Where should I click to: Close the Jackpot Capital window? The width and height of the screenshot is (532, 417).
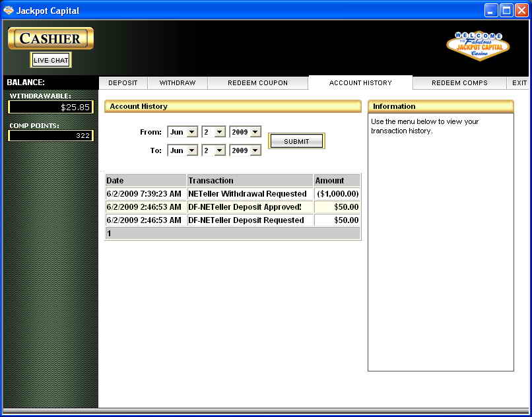click(x=521, y=10)
